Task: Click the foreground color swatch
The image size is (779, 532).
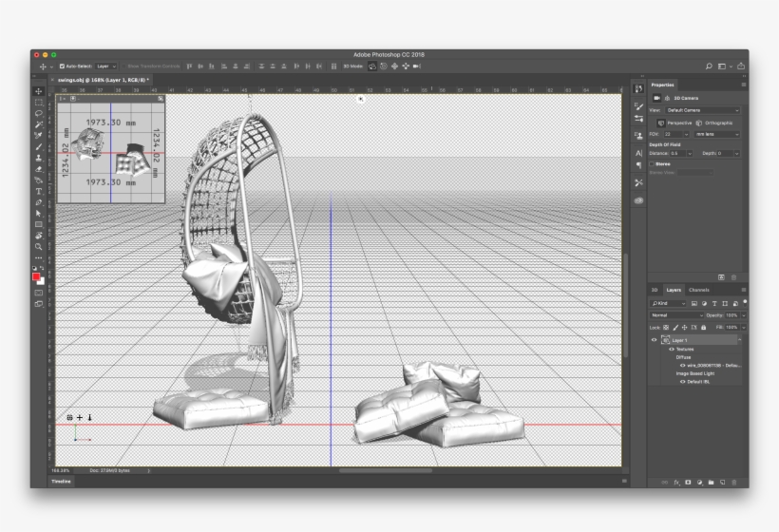Action: click(37, 275)
